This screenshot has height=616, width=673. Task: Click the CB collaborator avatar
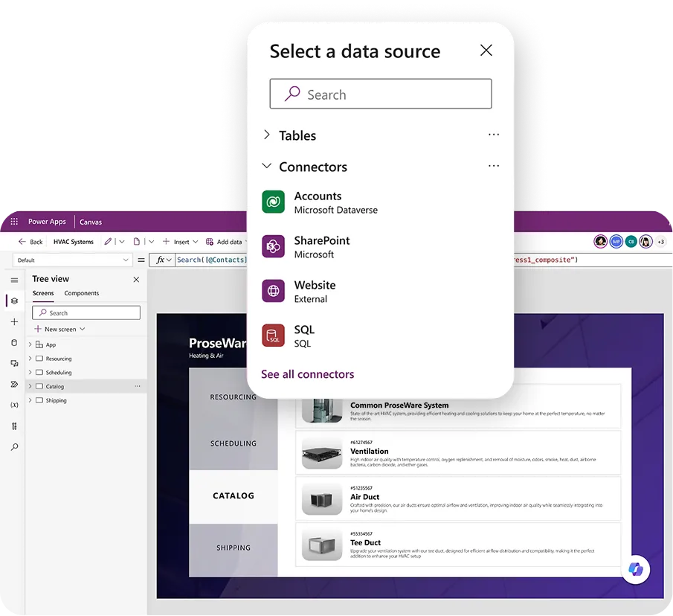[631, 242]
